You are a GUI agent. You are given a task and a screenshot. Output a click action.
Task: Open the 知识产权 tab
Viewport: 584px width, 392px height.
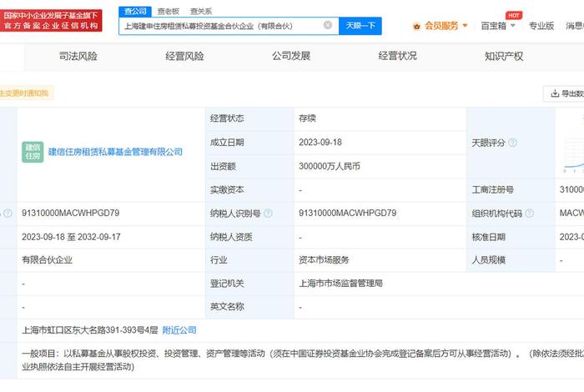[x=504, y=56]
